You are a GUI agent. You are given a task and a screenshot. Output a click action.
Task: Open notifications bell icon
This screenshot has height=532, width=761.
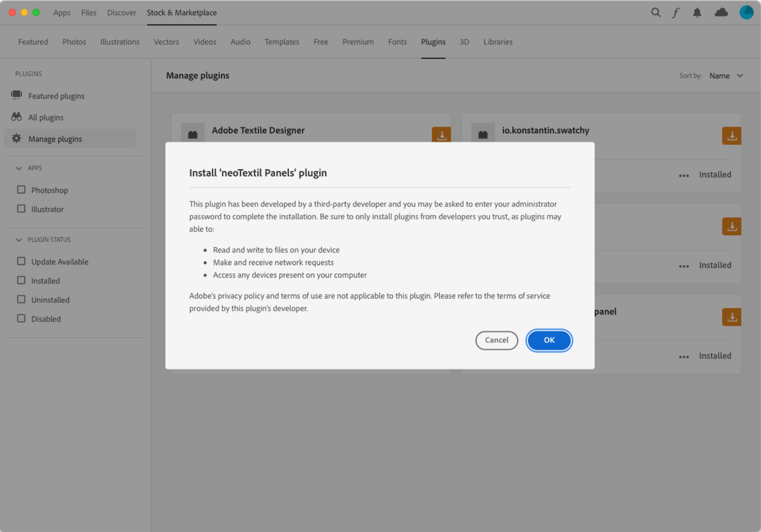(697, 12)
